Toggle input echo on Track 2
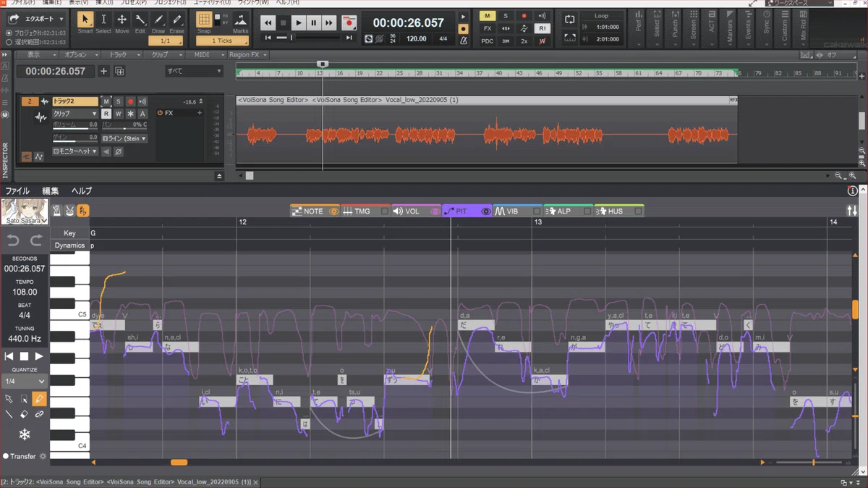Screen dimensions: 868x488 [x=142, y=101]
